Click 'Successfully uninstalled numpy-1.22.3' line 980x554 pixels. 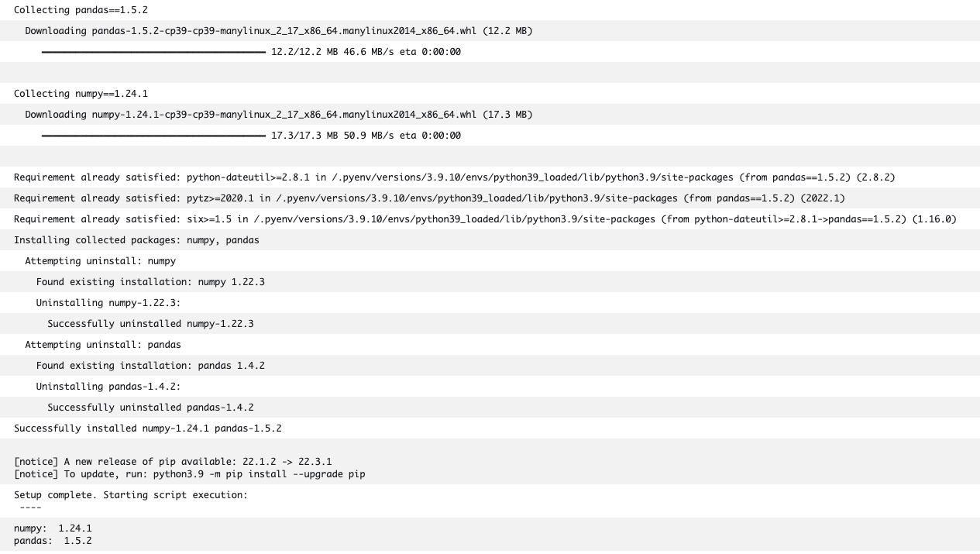point(150,324)
